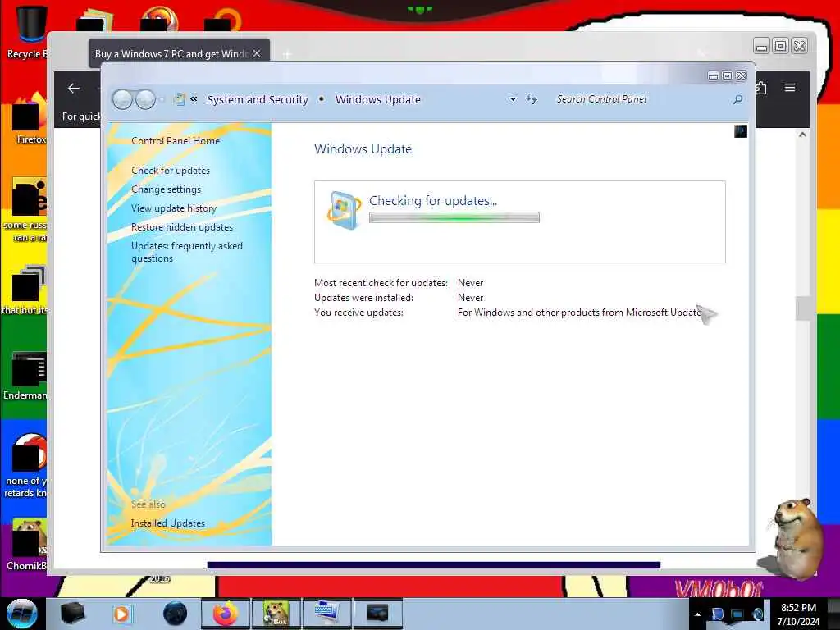Select Windows Update breadcrumb
840x630 pixels.
(x=377, y=99)
